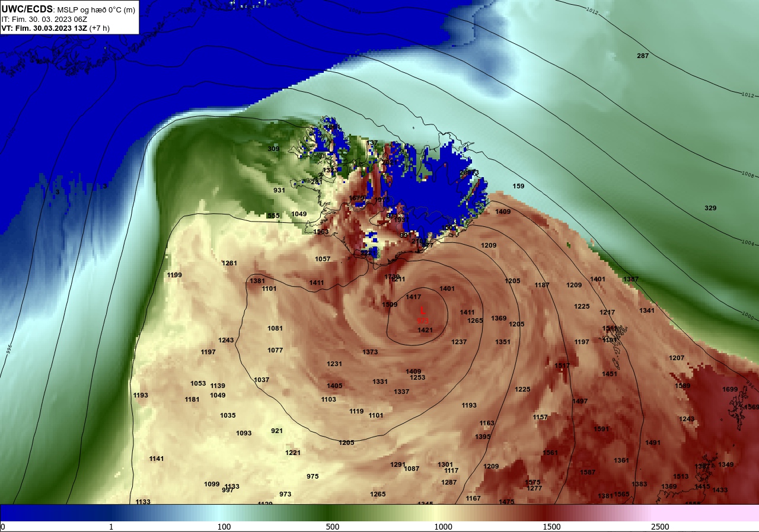Screen dimensions: 759x532
Task: Click the height value 1237
Action: [x=459, y=342]
